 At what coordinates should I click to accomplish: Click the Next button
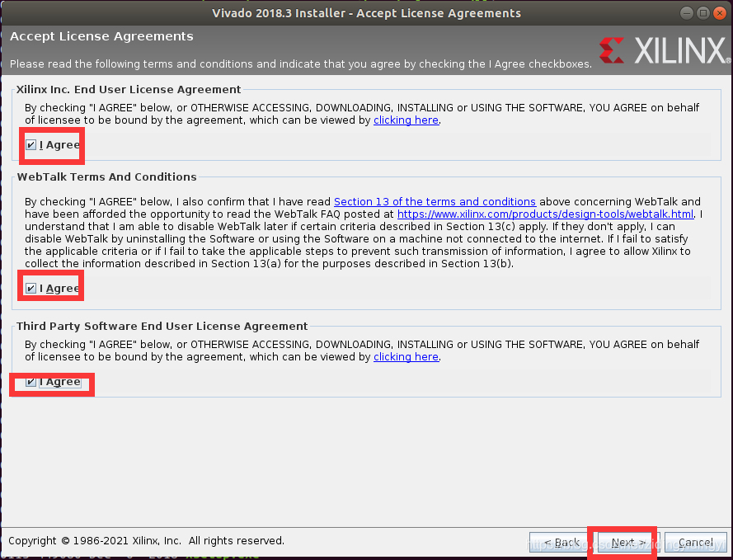629,543
